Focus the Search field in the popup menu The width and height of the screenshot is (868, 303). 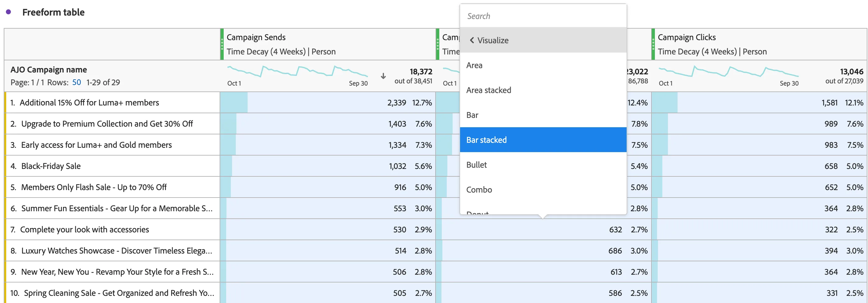point(543,16)
